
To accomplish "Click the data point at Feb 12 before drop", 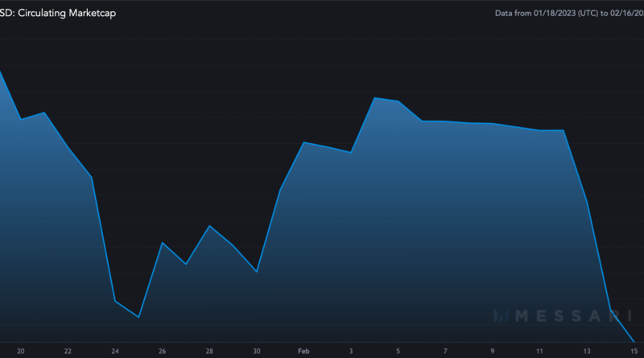I will [x=563, y=130].
